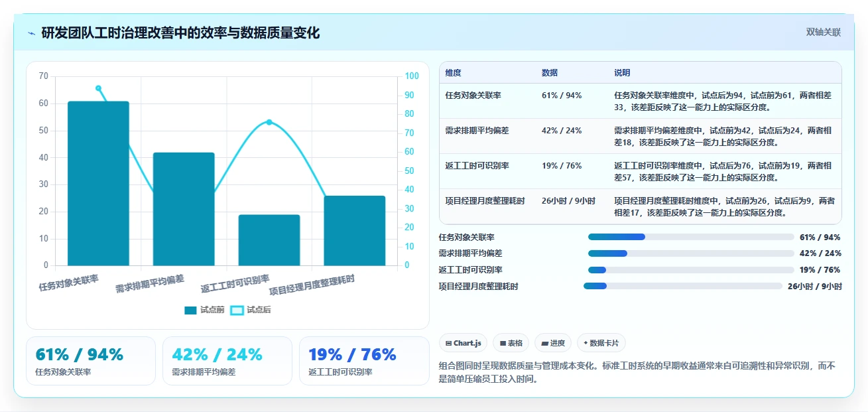Click the table cell 项目经理月度整理耗时
Image resolution: width=868 pixels, height=412 pixels.
coord(485,201)
